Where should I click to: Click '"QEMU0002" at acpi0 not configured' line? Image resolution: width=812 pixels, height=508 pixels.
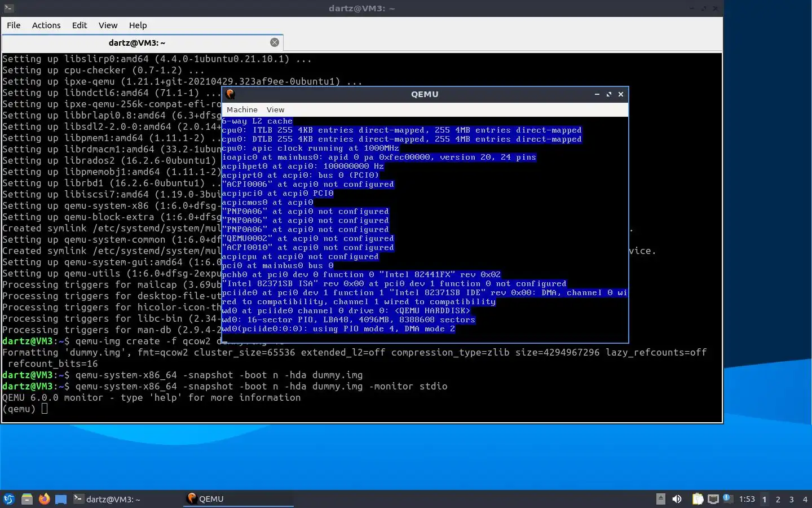coord(308,238)
